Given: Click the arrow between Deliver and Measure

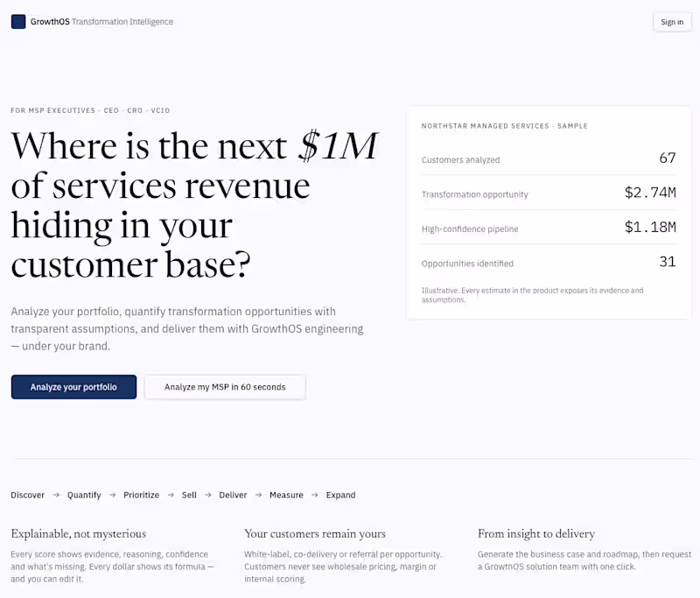Looking at the screenshot, I should point(258,495).
